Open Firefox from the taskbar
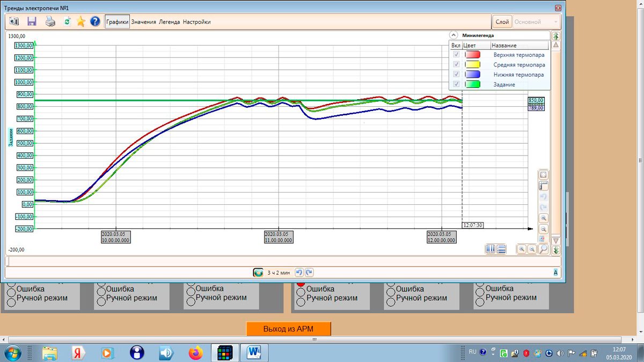Image resolution: width=644 pixels, height=362 pixels. pos(196,353)
